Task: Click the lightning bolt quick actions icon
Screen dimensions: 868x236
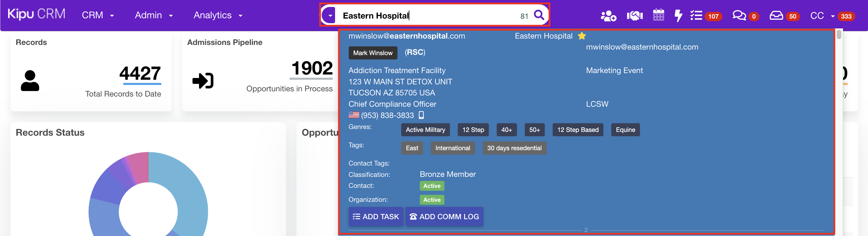Action: click(x=678, y=16)
